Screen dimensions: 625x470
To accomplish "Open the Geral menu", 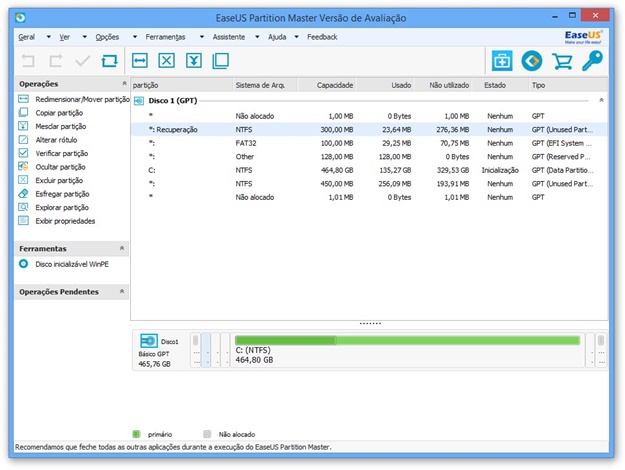I will click(x=26, y=37).
